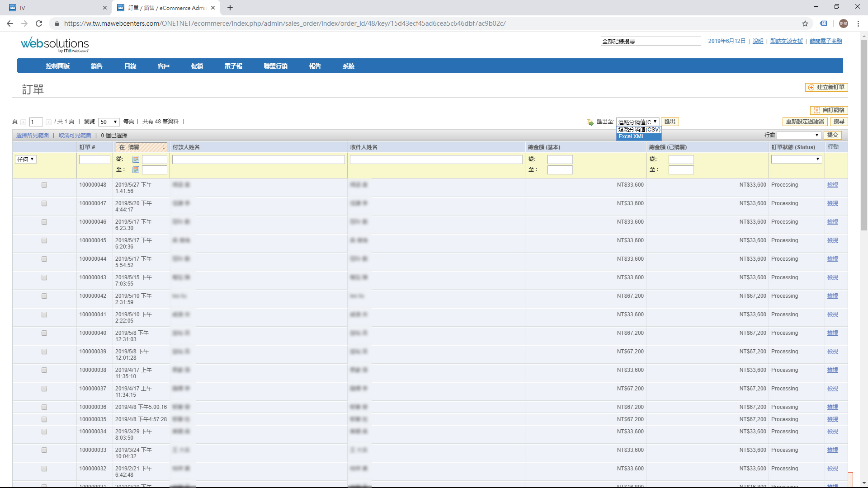Viewport: 868px width, 488px height.
Task: Click the 重新設定過濾器 button
Action: click(x=805, y=122)
